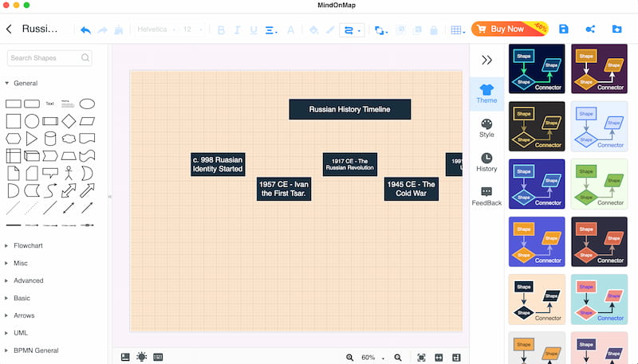
Task: Click the back arrow next to the Russi… title
Action: 9,29
